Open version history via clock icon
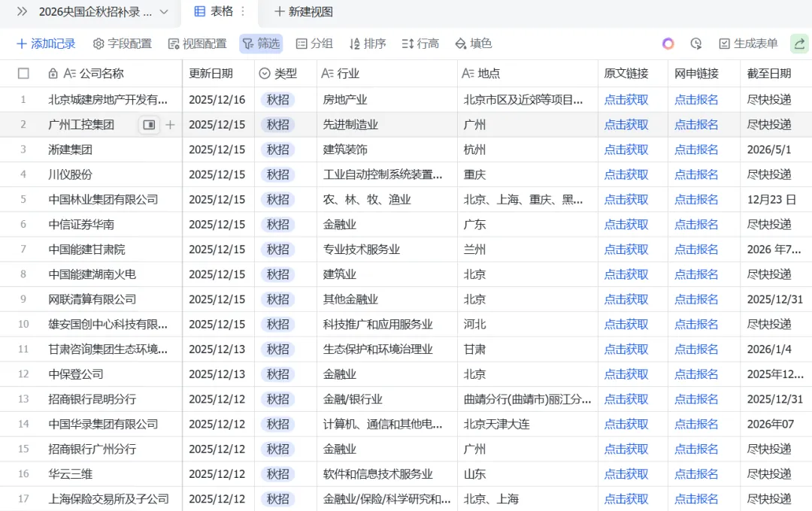The height and width of the screenshot is (511, 812). 696,44
